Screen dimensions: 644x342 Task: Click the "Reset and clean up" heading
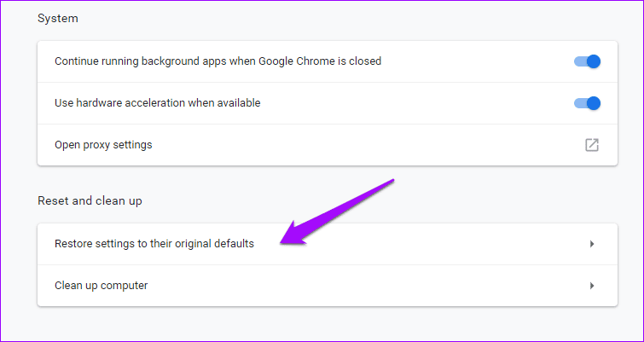coord(90,201)
